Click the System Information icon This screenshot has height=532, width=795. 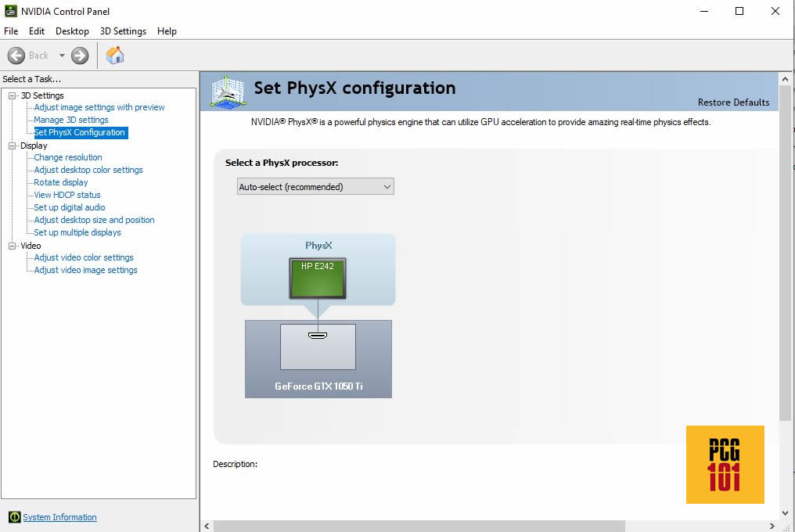[14, 517]
